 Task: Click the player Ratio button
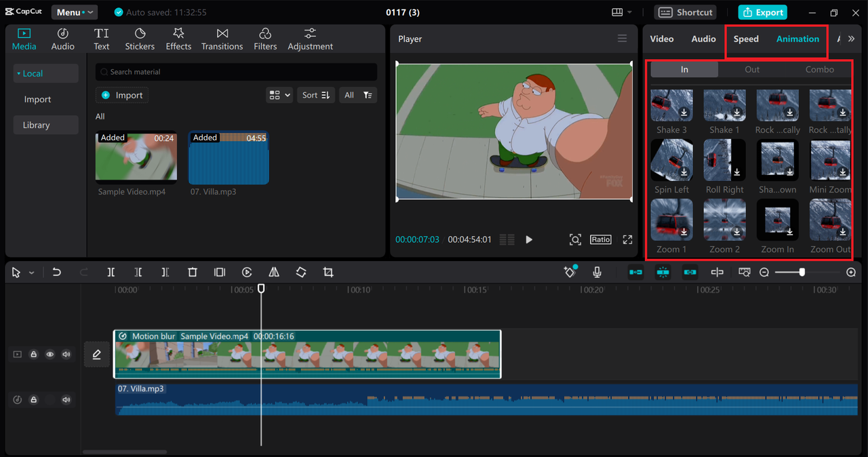point(600,239)
